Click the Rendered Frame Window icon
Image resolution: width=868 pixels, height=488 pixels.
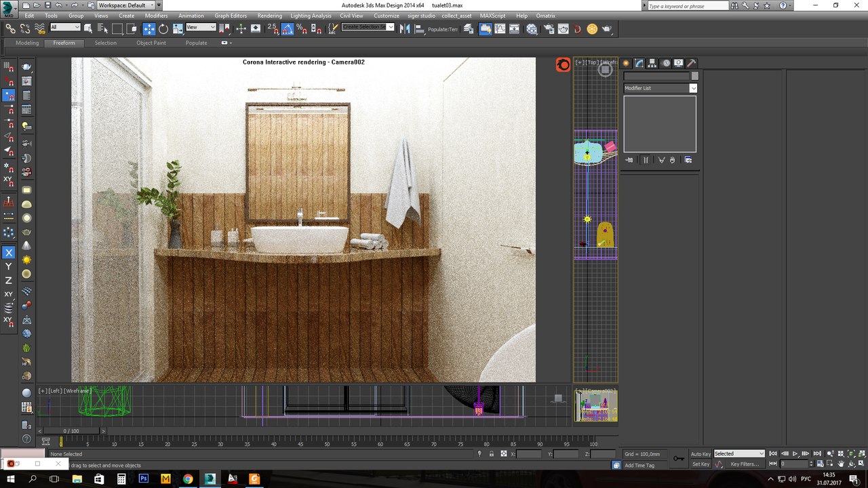[x=563, y=28]
